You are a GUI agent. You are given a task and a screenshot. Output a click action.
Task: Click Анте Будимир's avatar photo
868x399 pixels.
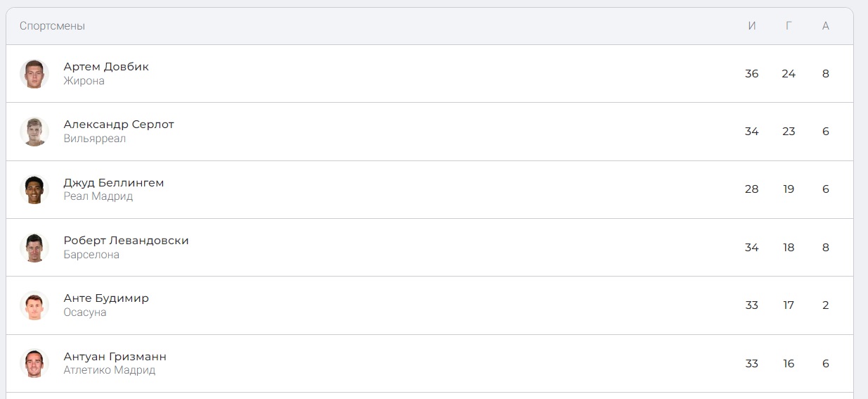(x=34, y=305)
